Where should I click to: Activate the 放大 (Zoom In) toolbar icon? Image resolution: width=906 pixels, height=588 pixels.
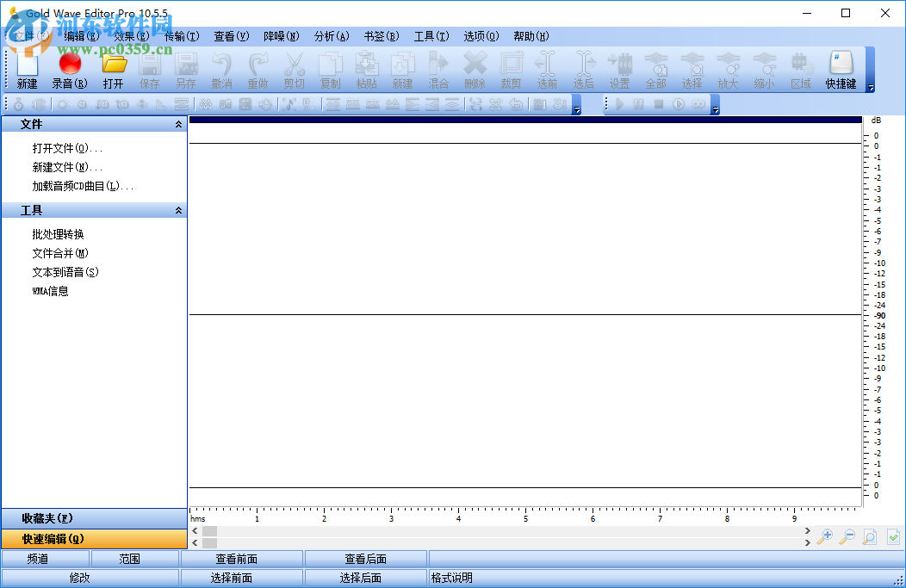coord(728,69)
